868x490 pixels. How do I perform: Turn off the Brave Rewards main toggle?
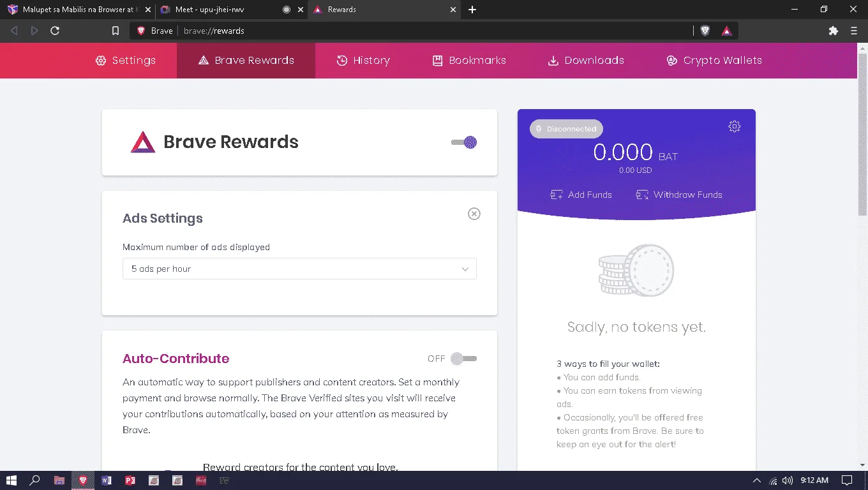[x=464, y=142]
